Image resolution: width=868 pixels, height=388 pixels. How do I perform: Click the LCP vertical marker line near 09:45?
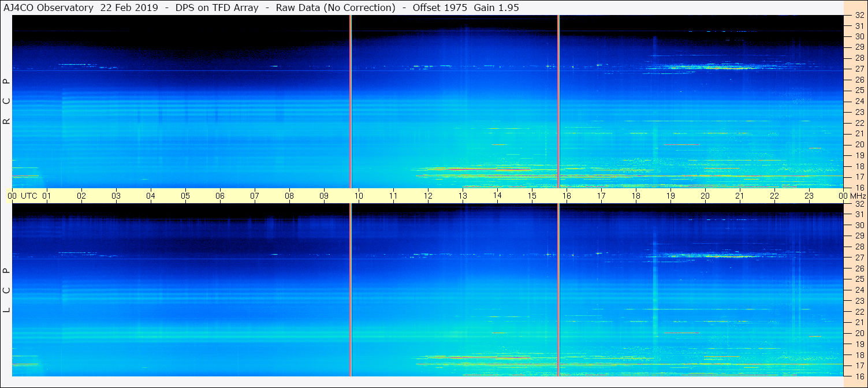[351, 290]
